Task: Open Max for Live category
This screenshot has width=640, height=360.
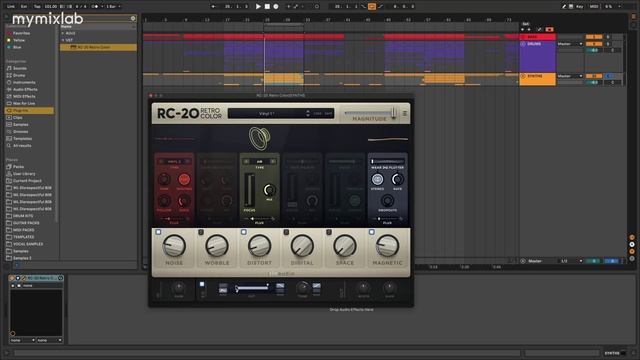Action: click(24, 103)
